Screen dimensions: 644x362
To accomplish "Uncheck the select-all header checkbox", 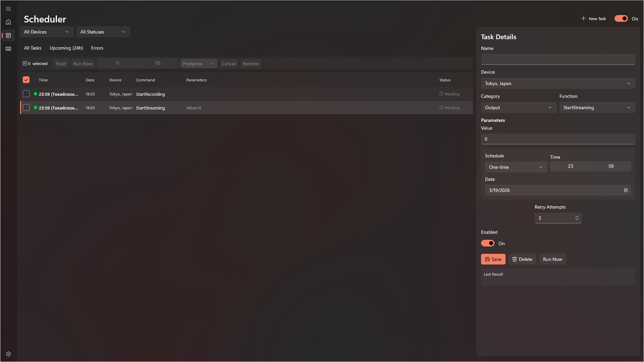I will [x=26, y=80].
